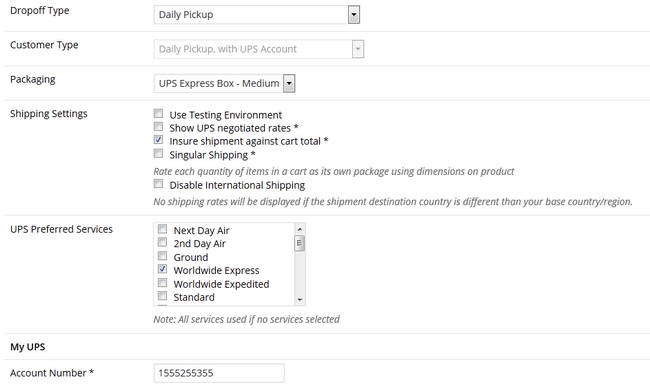Click the UPS Preferred Services label
This screenshot has height=389, width=650.
pos(61,229)
